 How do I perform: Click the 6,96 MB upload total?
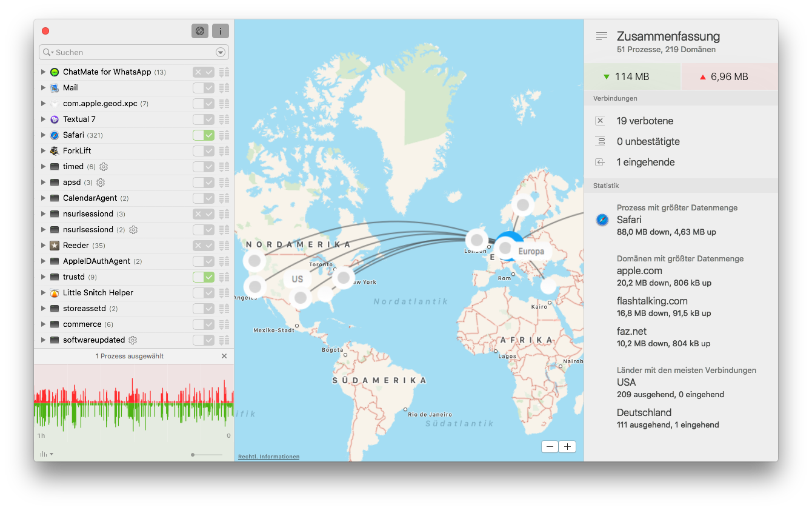click(x=730, y=76)
